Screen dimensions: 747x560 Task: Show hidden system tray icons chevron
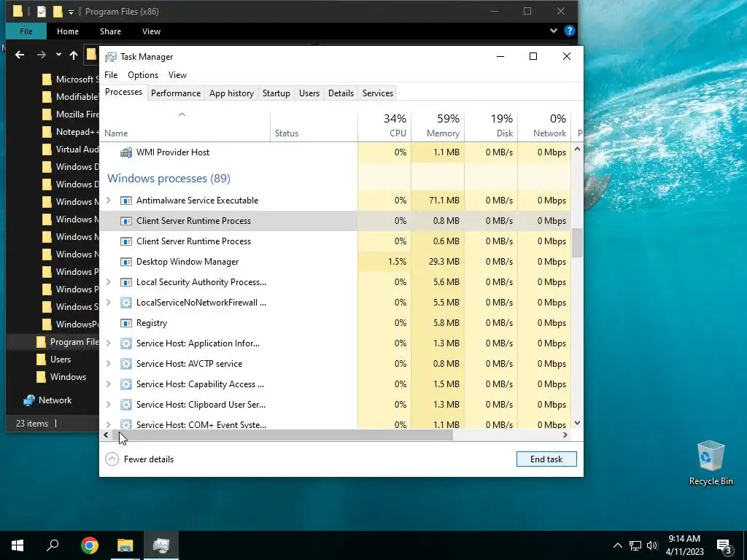pos(617,545)
